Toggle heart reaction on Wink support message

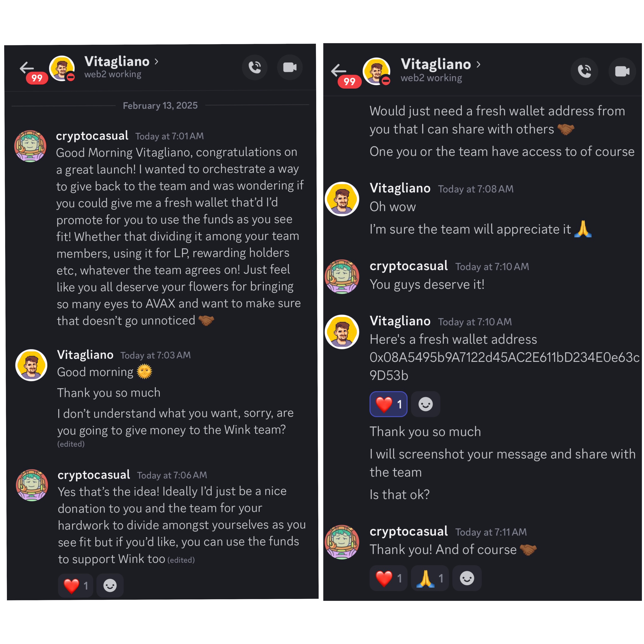pyautogui.click(x=76, y=585)
